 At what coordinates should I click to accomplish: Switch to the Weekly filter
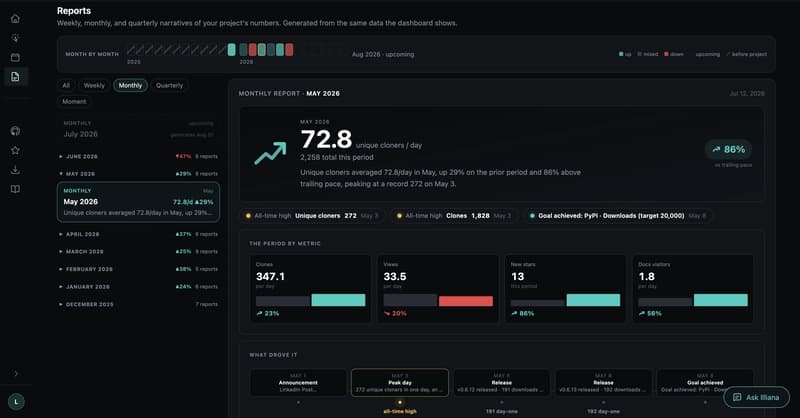pyautogui.click(x=94, y=85)
